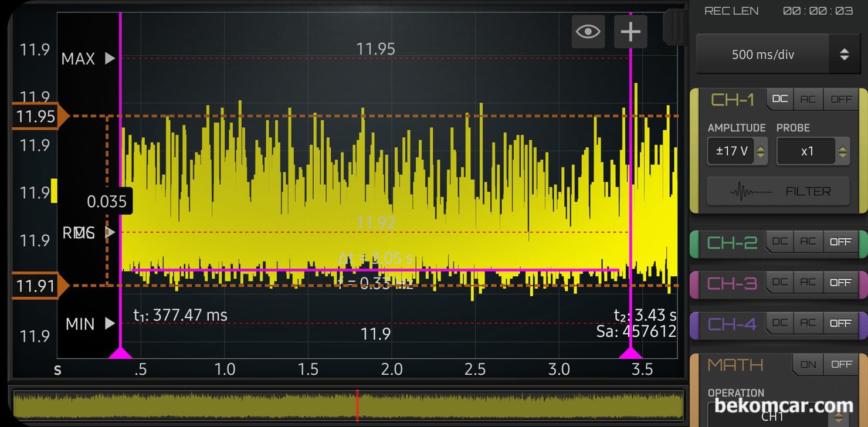Toggle trace visibility with the eye icon
Screen dimensions: 868x427
[x=588, y=31]
